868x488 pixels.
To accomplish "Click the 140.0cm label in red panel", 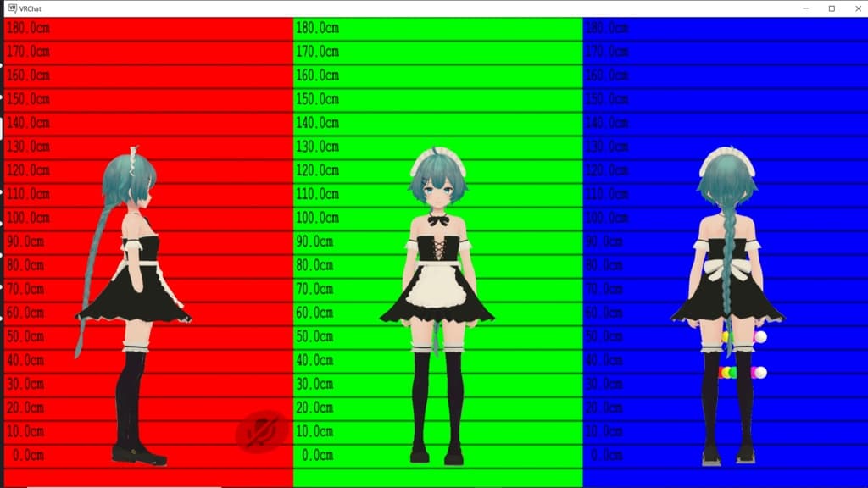I will [x=28, y=123].
